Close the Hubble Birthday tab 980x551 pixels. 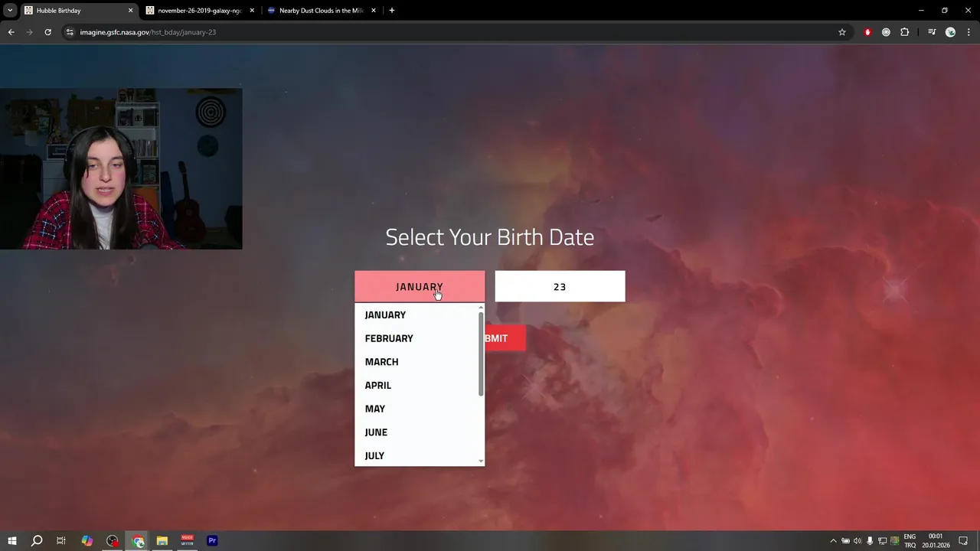(x=130, y=11)
